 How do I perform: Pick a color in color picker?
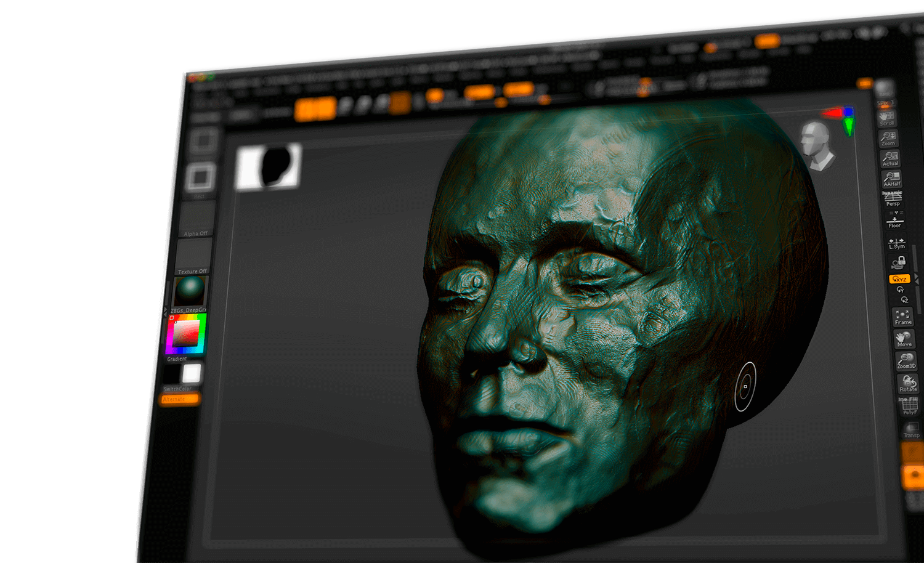(185, 333)
